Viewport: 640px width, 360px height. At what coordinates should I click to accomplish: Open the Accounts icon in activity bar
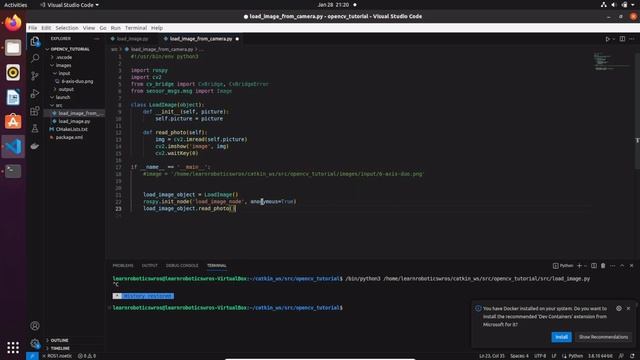35,326
